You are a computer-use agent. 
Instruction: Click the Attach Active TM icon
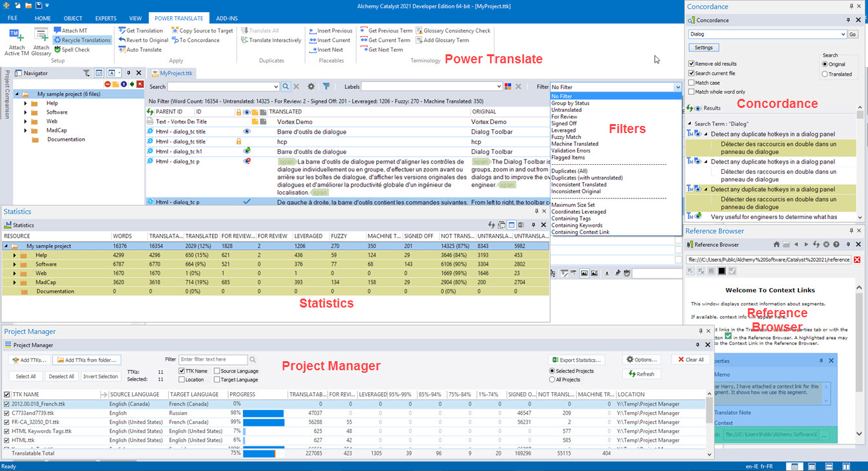click(x=17, y=41)
